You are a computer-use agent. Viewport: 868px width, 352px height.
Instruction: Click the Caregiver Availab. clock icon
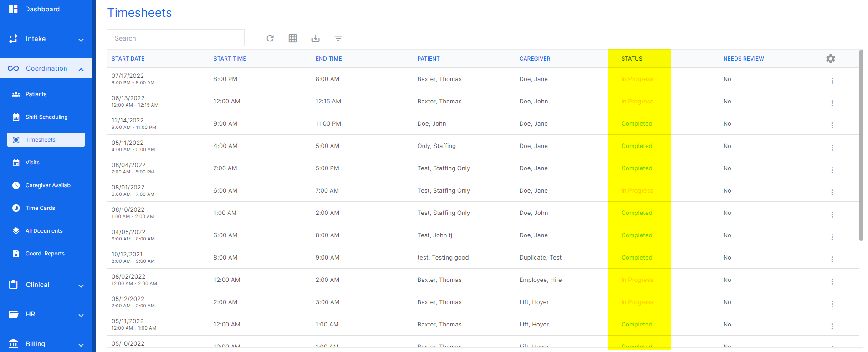coord(16,185)
